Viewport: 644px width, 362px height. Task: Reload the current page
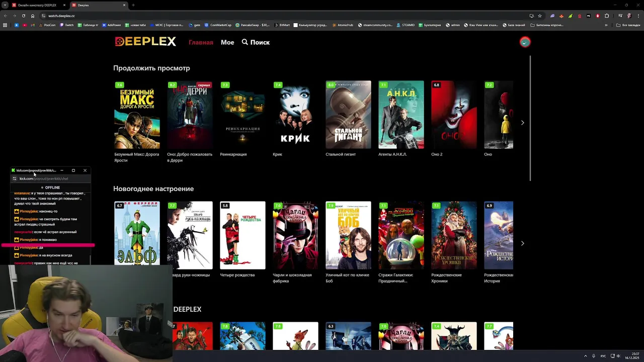tap(24, 16)
